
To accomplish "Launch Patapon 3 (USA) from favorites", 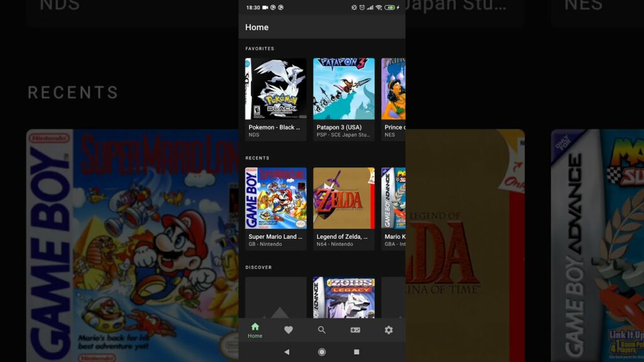I will [x=343, y=89].
